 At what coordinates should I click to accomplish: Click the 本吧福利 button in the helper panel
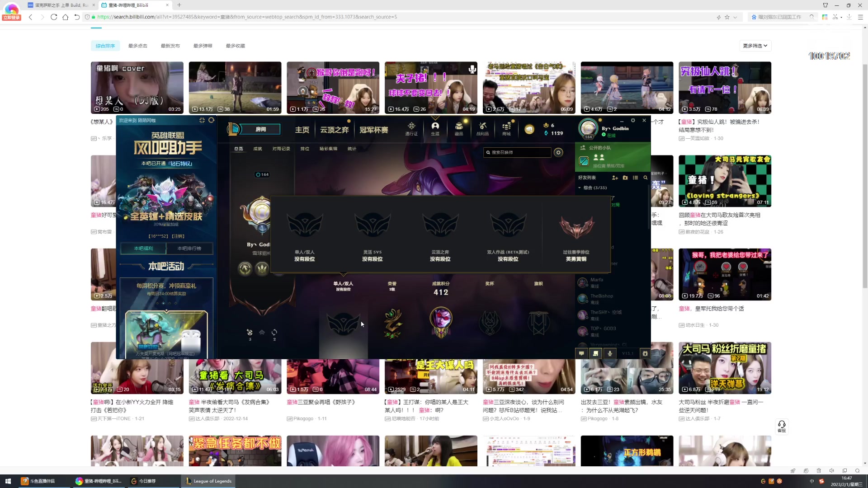click(143, 249)
